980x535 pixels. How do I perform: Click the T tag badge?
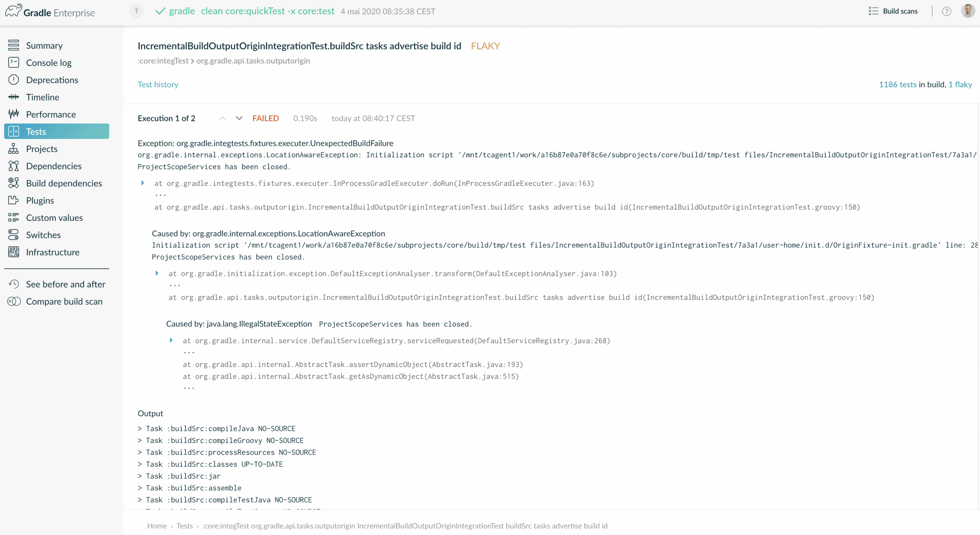[136, 11]
